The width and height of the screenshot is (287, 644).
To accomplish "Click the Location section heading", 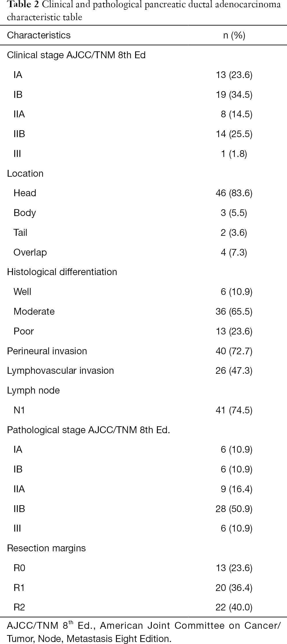I will click(x=25, y=174).
